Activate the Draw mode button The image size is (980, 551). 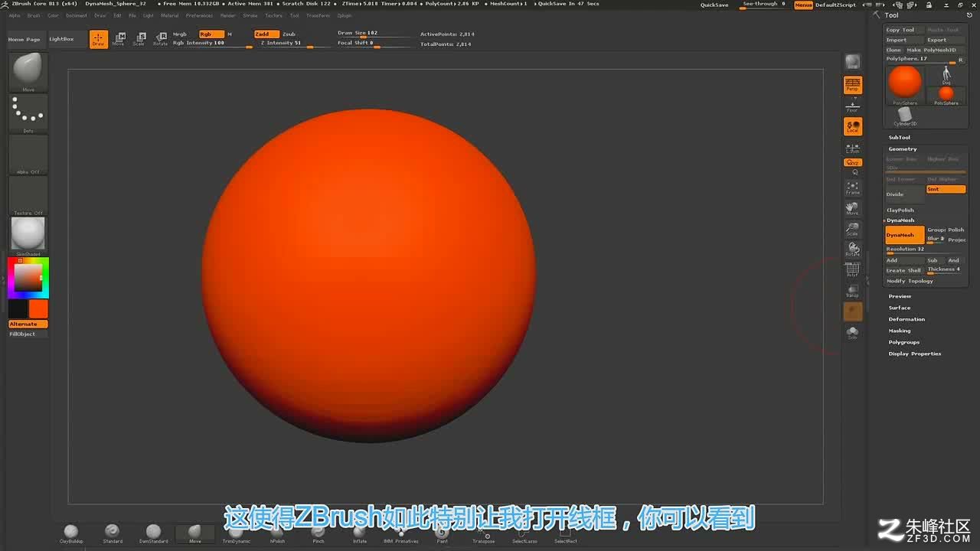tap(98, 39)
